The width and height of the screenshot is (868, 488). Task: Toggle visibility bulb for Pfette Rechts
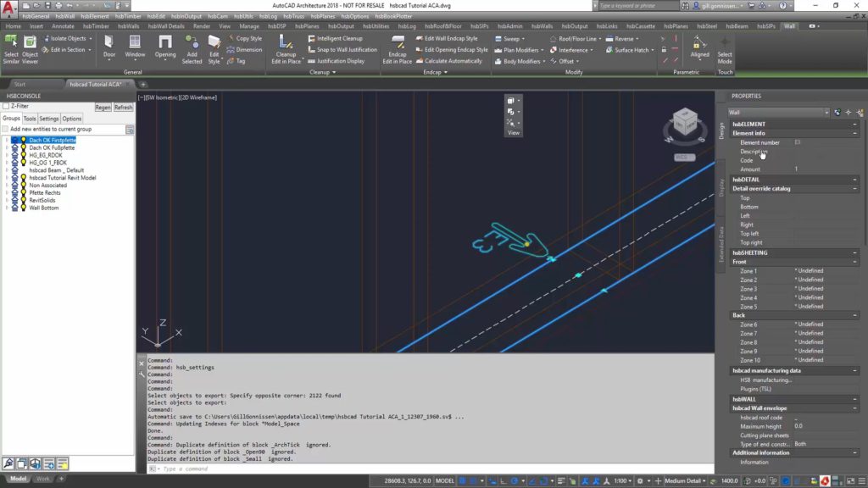click(23, 192)
